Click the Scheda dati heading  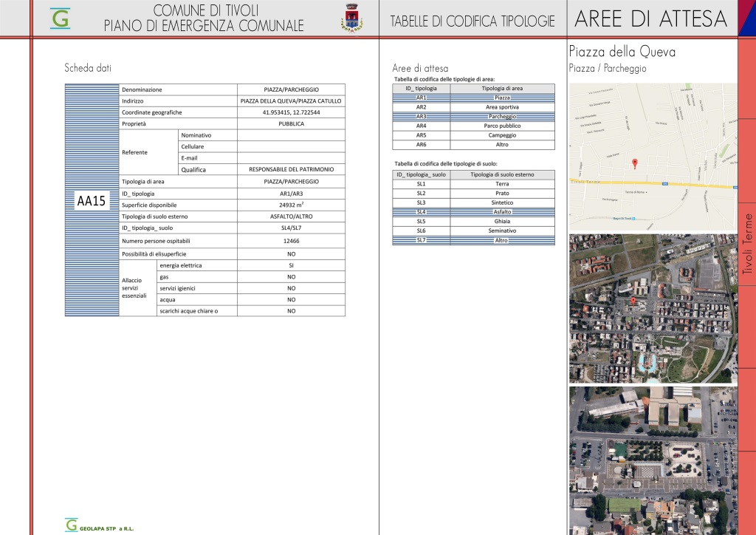(88, 68)
